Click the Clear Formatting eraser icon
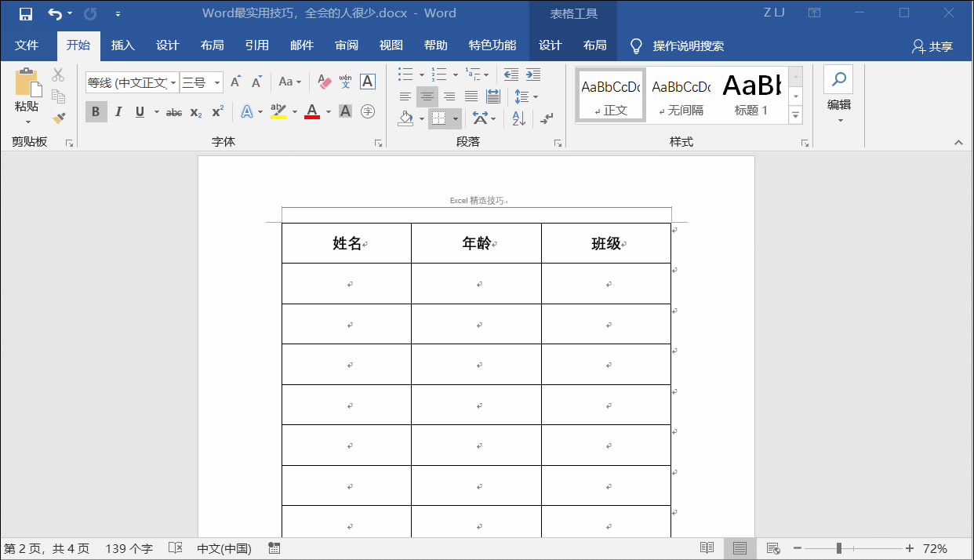Image resolution: width=974 pixels, height=560 pixels. click(x=325, y=82)
